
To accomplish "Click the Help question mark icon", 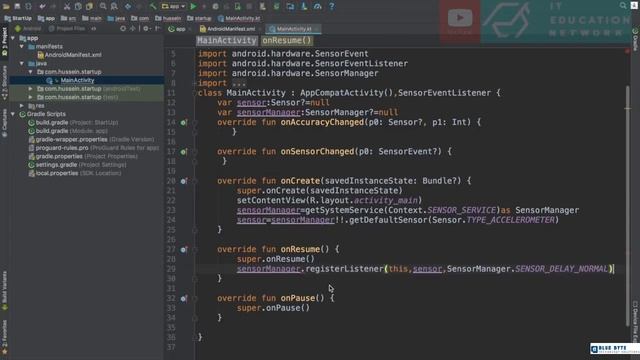I will (331, 6).
